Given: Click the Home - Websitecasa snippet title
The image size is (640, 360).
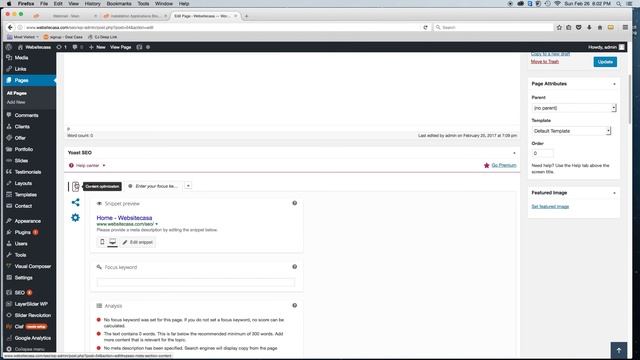Looking at the screenshot, I should (124, 218).
